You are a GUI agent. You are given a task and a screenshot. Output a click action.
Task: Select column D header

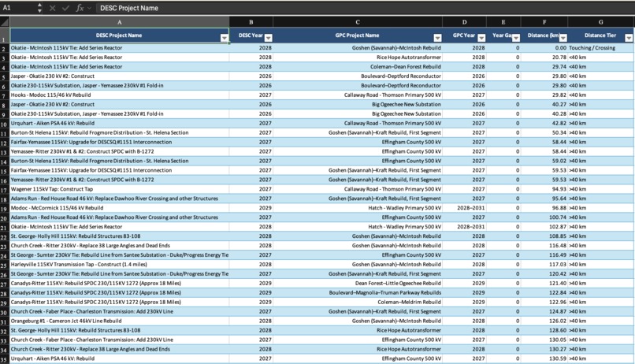[x=465, y=22]
